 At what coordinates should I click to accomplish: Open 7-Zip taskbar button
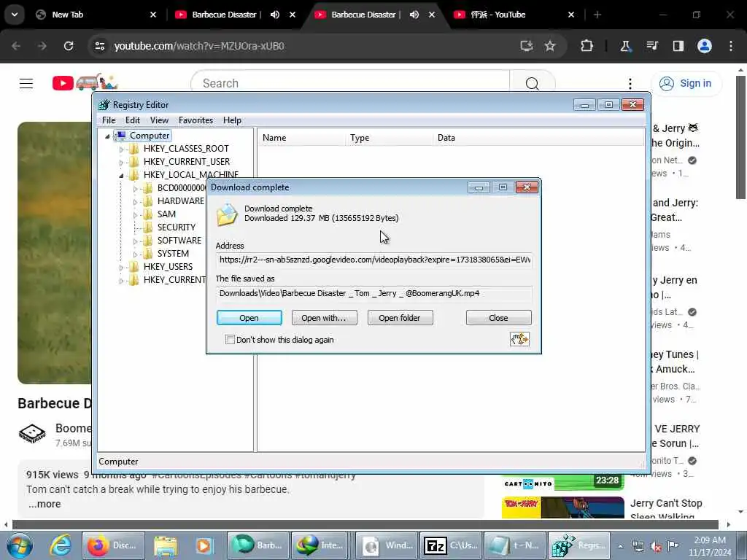click(x=450, y=545)
